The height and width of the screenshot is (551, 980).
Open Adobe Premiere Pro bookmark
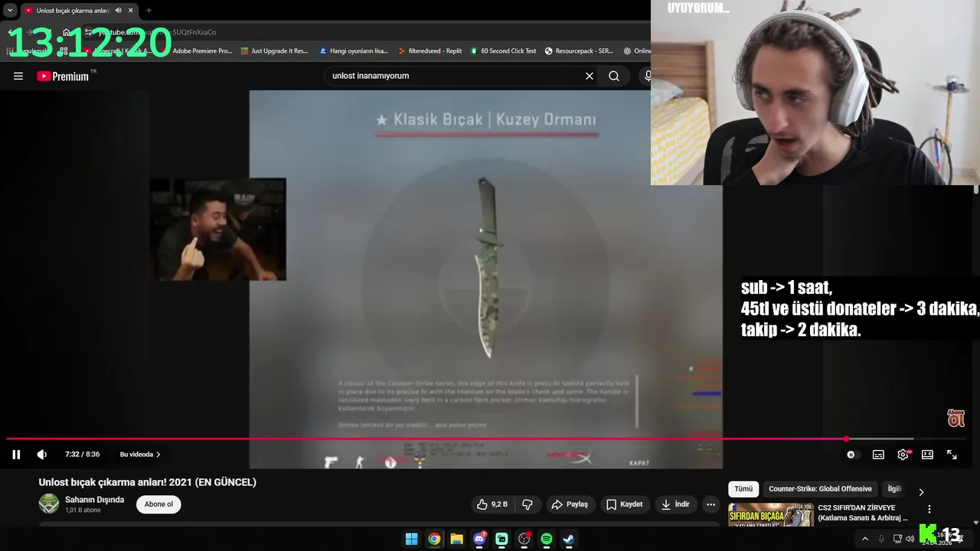click(x=202, y=51)
